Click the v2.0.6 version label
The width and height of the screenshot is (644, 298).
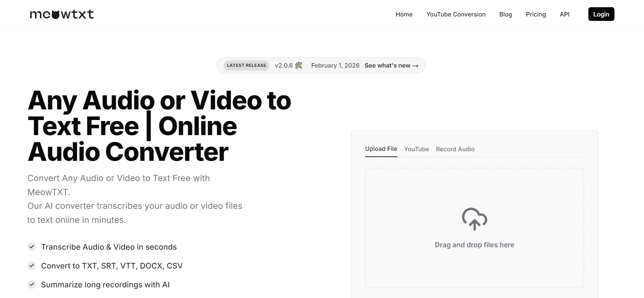pyautogui.click(x=284, y=65)
